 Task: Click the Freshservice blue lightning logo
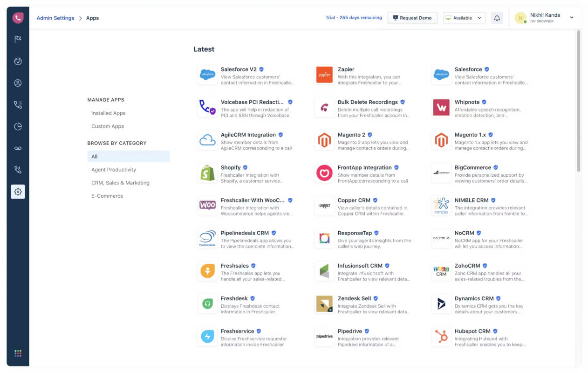[x=207, y=337]
